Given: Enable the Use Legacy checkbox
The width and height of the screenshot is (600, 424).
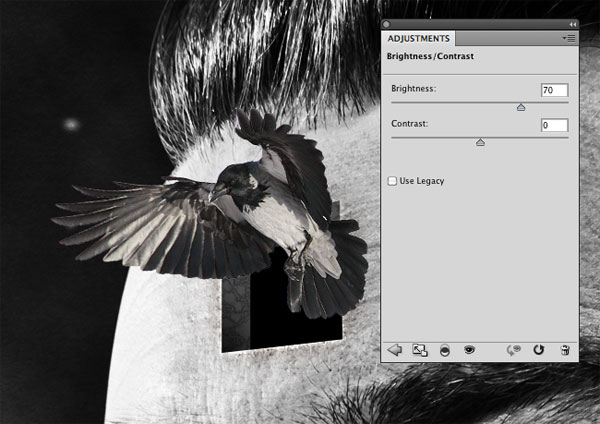Looking at the screenshot, I should tap(392, 181).
